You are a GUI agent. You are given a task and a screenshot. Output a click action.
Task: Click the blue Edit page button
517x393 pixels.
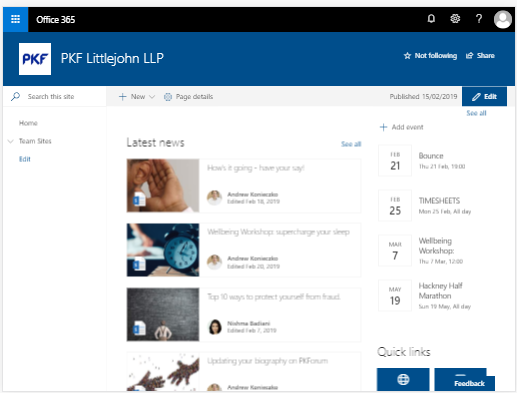[x=484, y=97]
